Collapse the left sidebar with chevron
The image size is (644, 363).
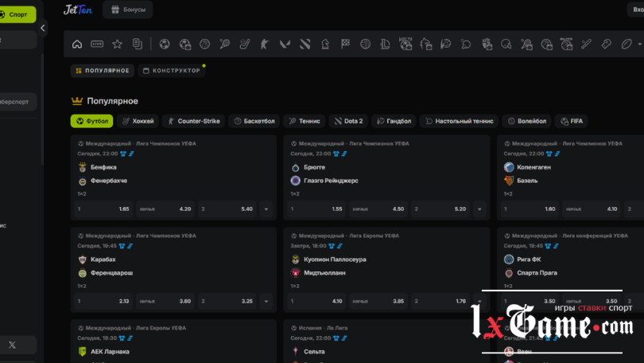pos(42,28)
